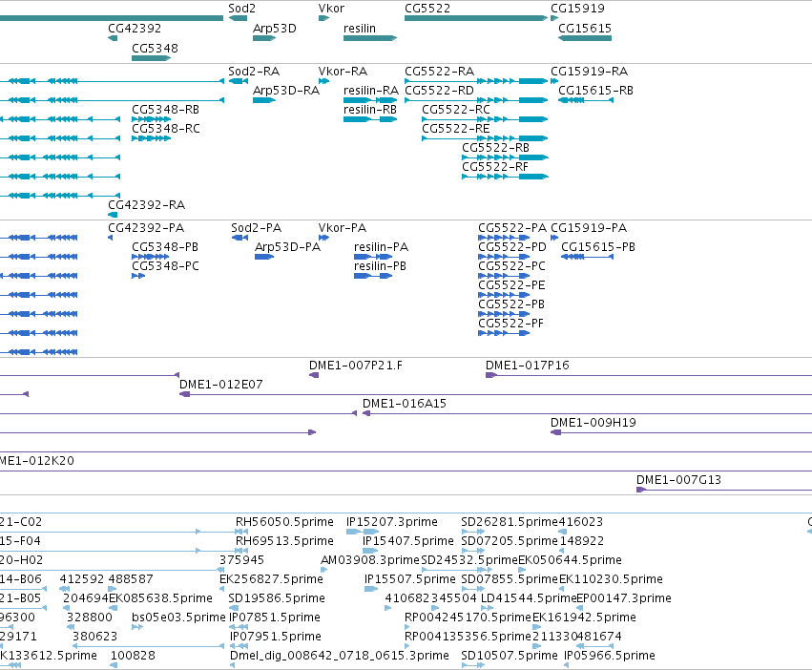Open EST label 100828
The height and width of the screenshot is (670, 812).
(x=133, y=656)
